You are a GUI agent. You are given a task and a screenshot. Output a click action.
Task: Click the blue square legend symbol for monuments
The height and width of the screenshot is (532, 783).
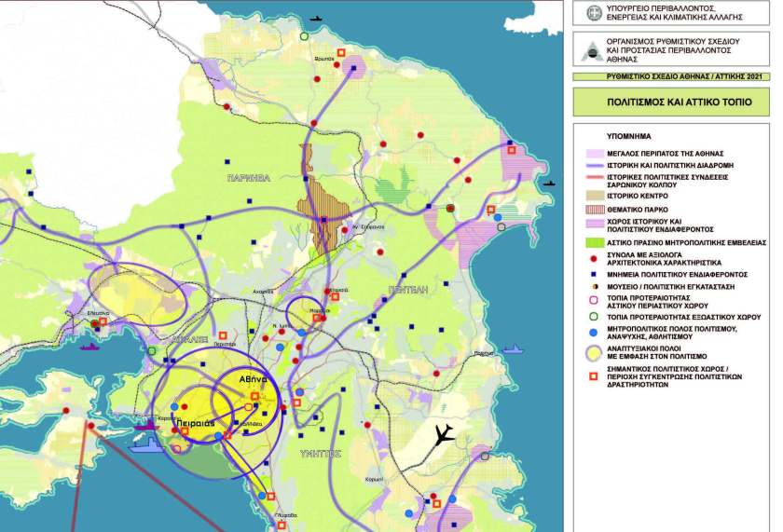coord(593,274)
